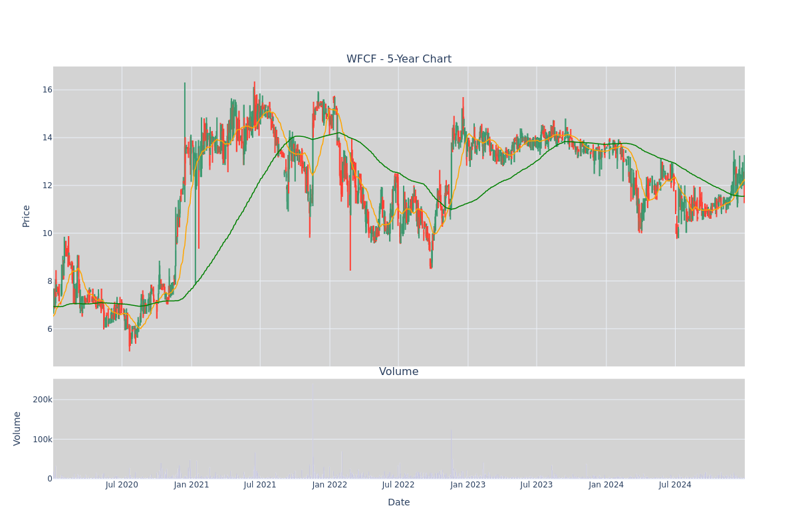798x532 pixels.
Task: Click the tallest volume spike near Jan 2022
Action: [313, 431]
